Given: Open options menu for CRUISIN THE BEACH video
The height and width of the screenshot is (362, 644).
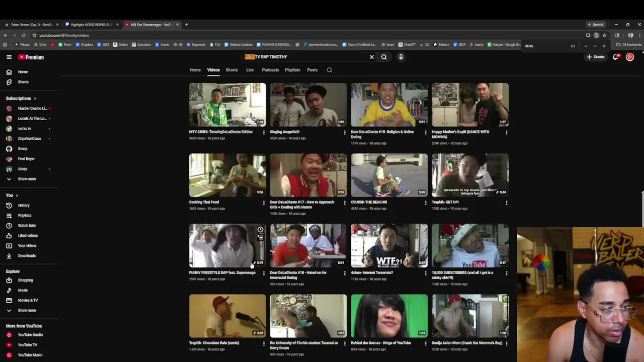Looking at the screenshot, I should point(426,203).
